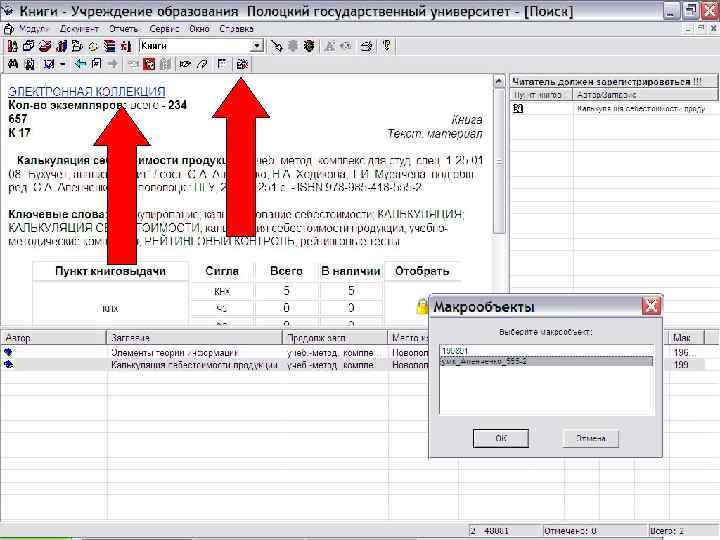Viewport: 720px width, 540px height.
Task: Click the Сигла table header
Action: click(x=222, y=271)
